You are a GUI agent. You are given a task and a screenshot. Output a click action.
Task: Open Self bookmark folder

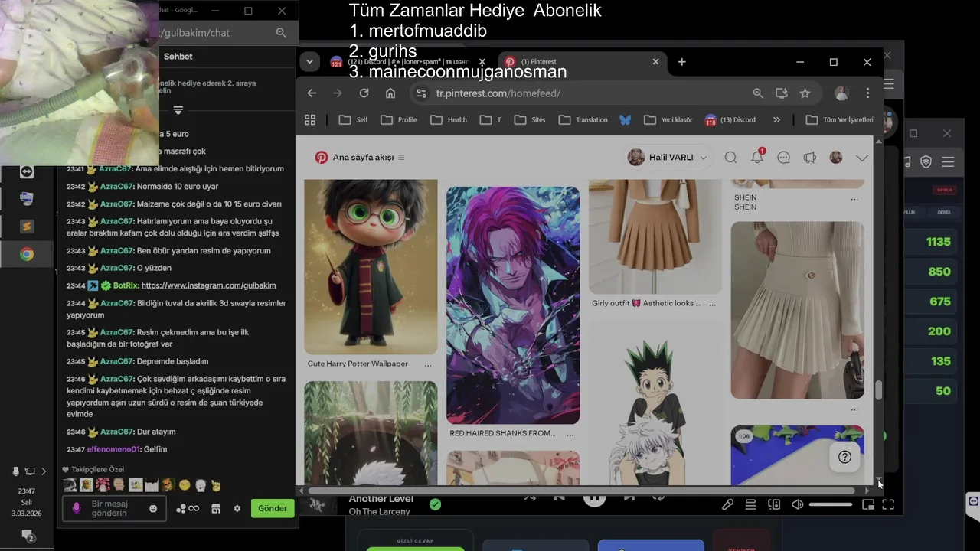[354, 119]
